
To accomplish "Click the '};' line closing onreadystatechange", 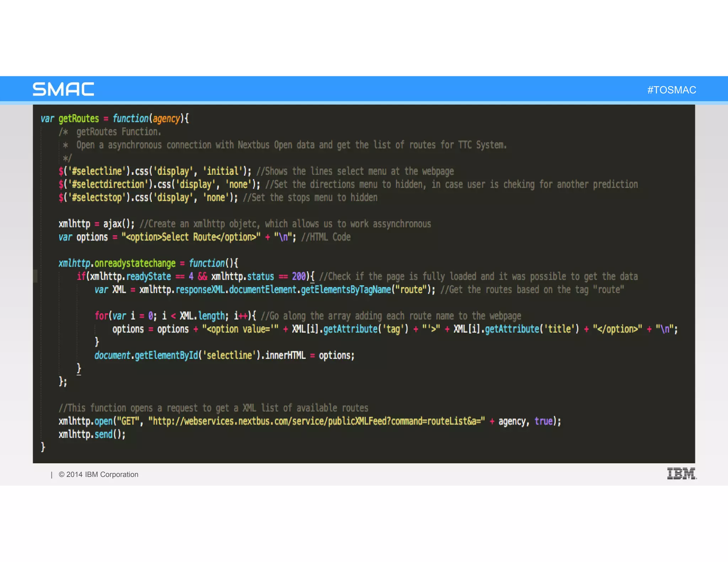I will tap(63, 382).
